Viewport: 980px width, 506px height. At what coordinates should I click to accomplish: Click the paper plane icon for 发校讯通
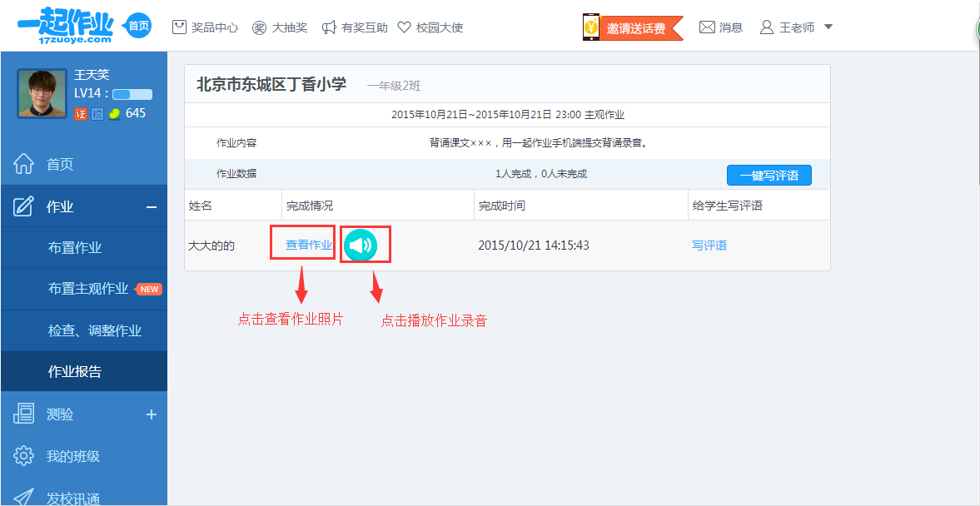[x=23, y=497]
